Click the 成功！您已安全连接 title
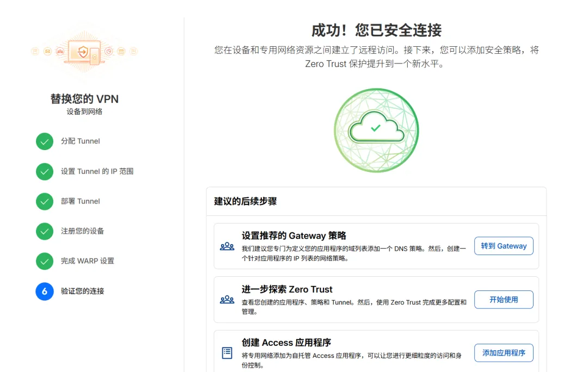The width and height of the screenshot is (588, 372). (x=376, y=30)
